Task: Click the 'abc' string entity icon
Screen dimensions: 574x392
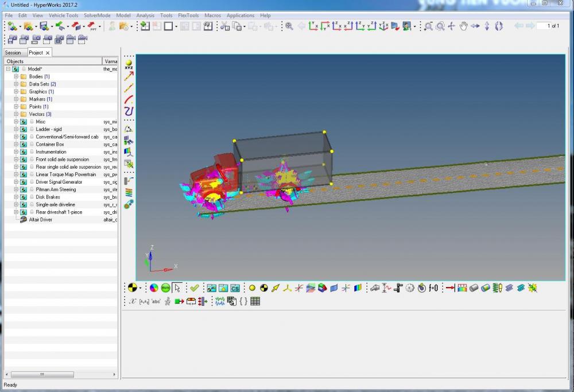Action: tap(156, 301)
